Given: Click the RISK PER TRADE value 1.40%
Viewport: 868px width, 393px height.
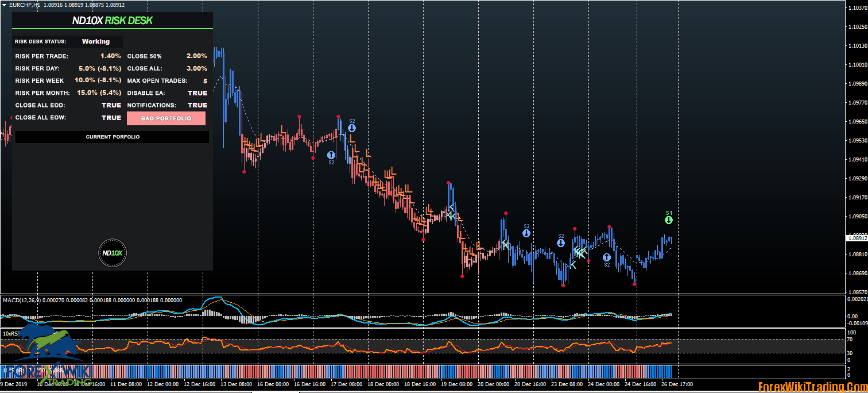Looking at the screenshot, I should pyautogui.click(x=111, y=56).
